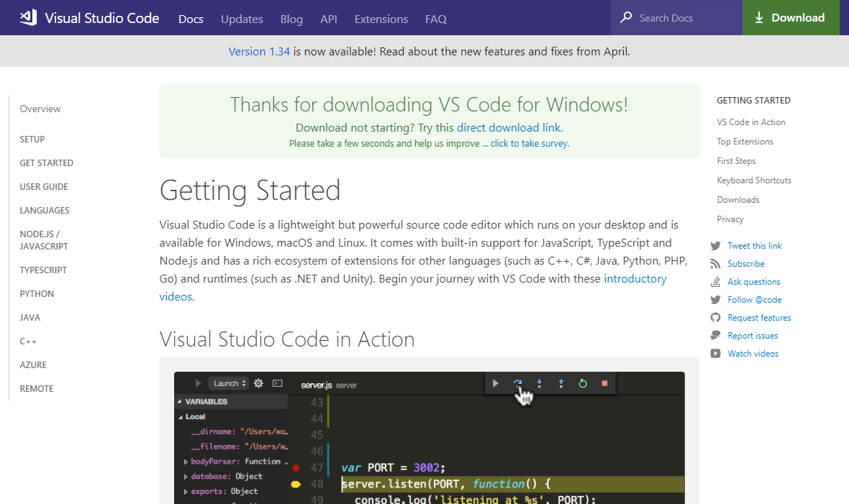Click the debug console icon beside gear
Image resolution: width=849 pixels, height=504 pixels.
pos(277,383)
